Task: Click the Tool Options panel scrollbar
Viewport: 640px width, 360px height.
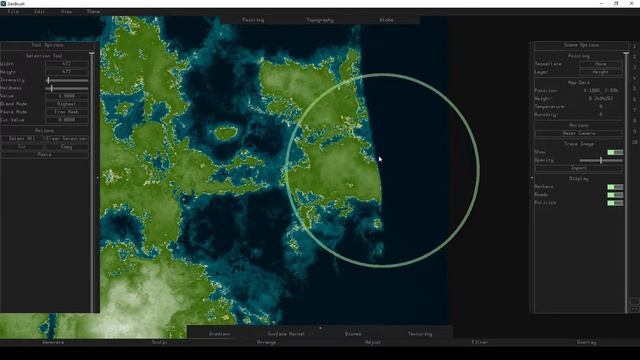Action: click(x=92, y=182)
